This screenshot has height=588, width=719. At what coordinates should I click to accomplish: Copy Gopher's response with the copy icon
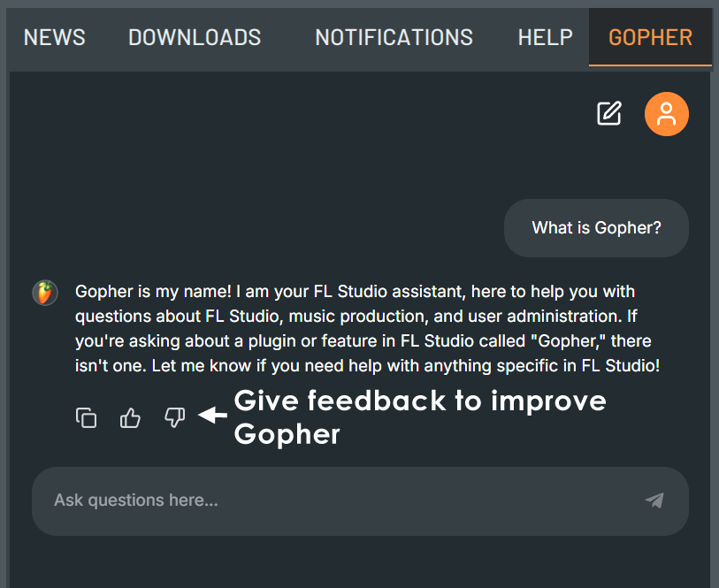pos(86,417)
